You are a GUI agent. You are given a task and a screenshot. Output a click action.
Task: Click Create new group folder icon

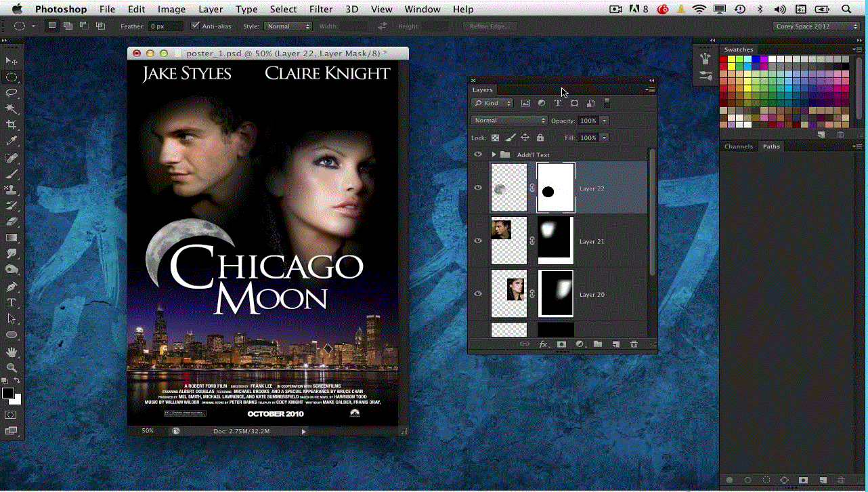(598, 344)
